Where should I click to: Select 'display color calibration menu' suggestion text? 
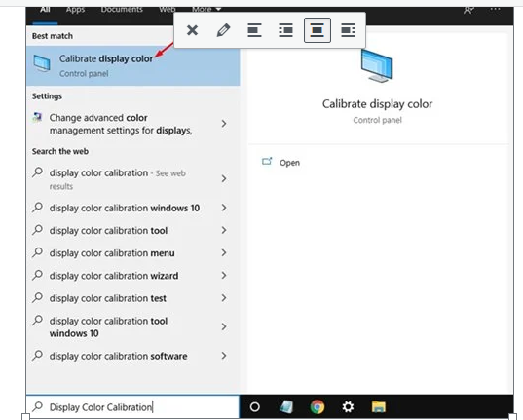click(x=112, y=253)
